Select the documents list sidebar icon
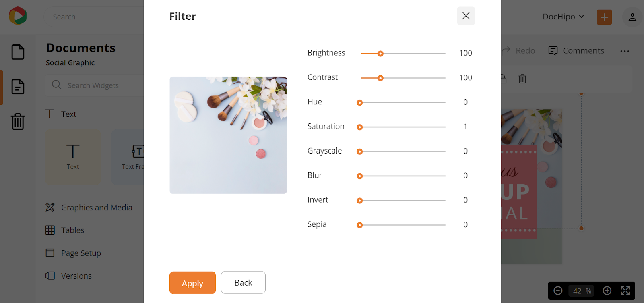 point(18,87)
